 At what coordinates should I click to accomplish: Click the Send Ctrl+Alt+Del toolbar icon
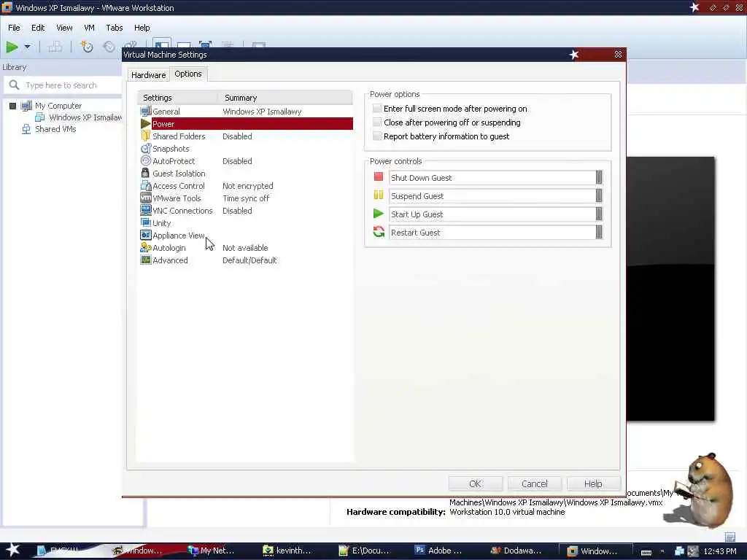click(55, 47)
